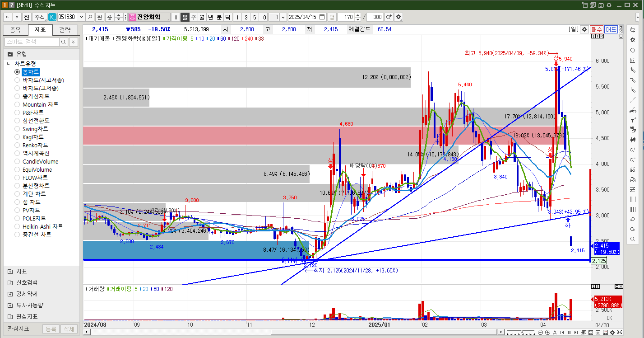Image resolution: width=644 pixels, height=338 pixels.
Task: Expand the 투자자동향 tree section
Action: click(x=10, y=305)
